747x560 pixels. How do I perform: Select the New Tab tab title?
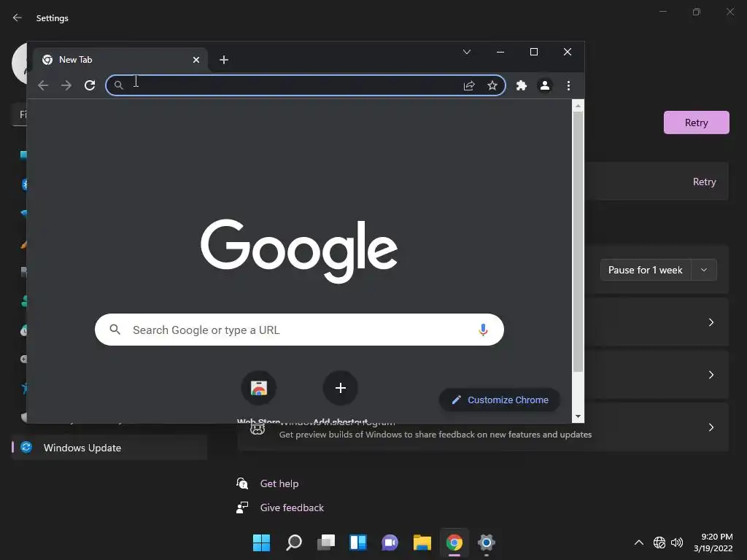pos(76,60)
